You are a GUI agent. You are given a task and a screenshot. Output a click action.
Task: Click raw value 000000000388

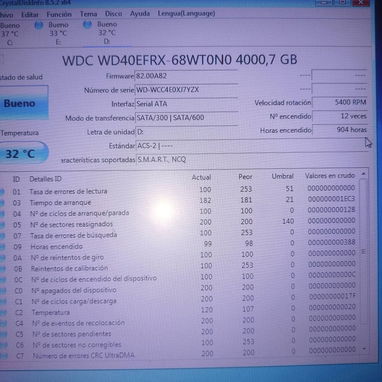coord(332,242)
